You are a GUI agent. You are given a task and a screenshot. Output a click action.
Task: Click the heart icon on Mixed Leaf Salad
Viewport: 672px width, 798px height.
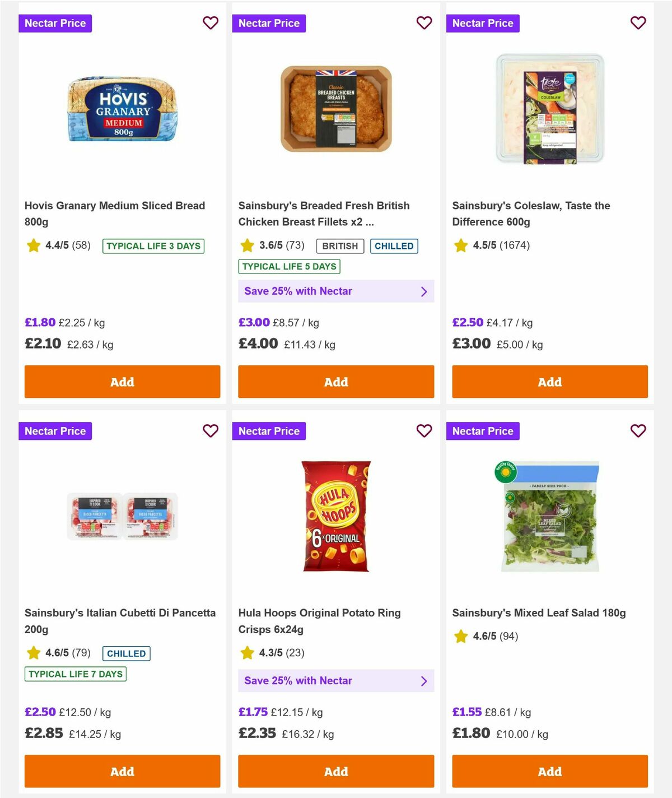pyautogui.click(x=638, y=431)
